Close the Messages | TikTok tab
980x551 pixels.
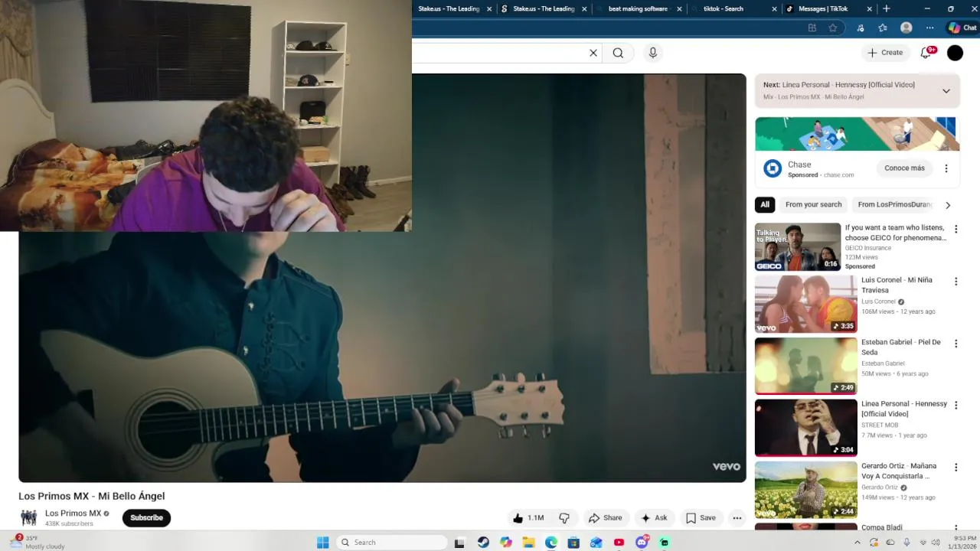click(869, 9)
